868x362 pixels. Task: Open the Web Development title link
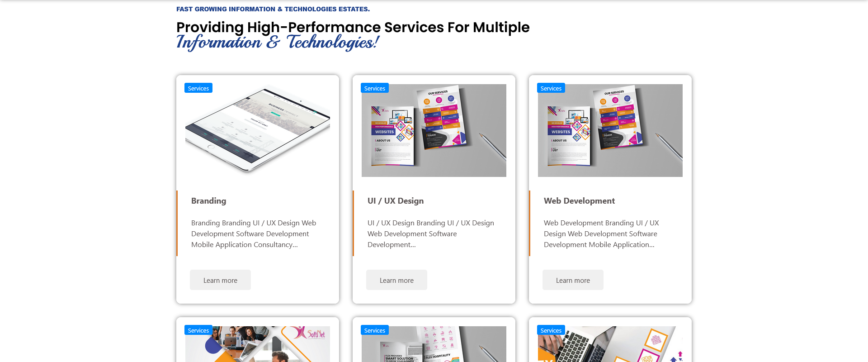click(x=579, y=200)
